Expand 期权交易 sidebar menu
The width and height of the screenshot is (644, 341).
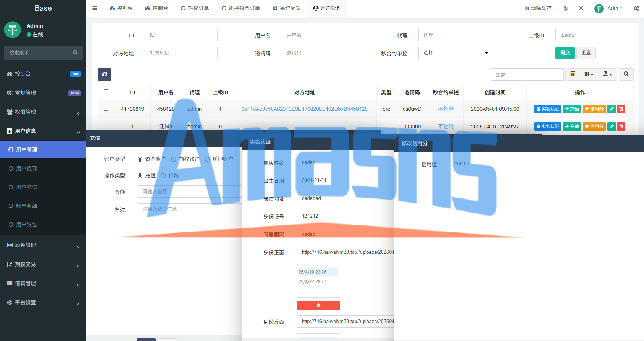point(43,264)
